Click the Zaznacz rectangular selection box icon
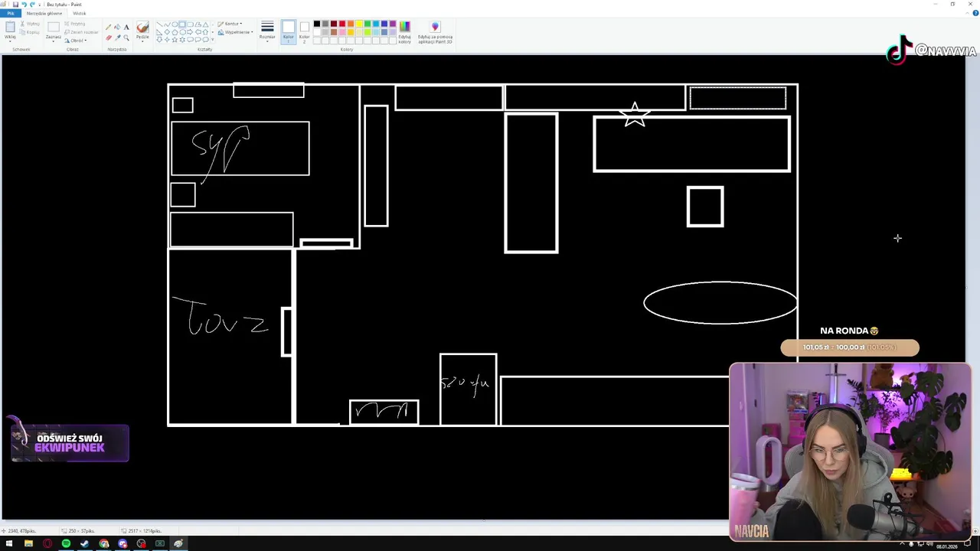 (x=54, y=27)
